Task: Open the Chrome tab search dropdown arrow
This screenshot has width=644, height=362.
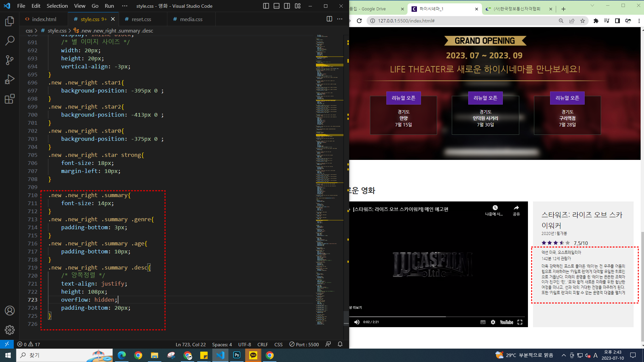Action: click(x=592, y=5)
